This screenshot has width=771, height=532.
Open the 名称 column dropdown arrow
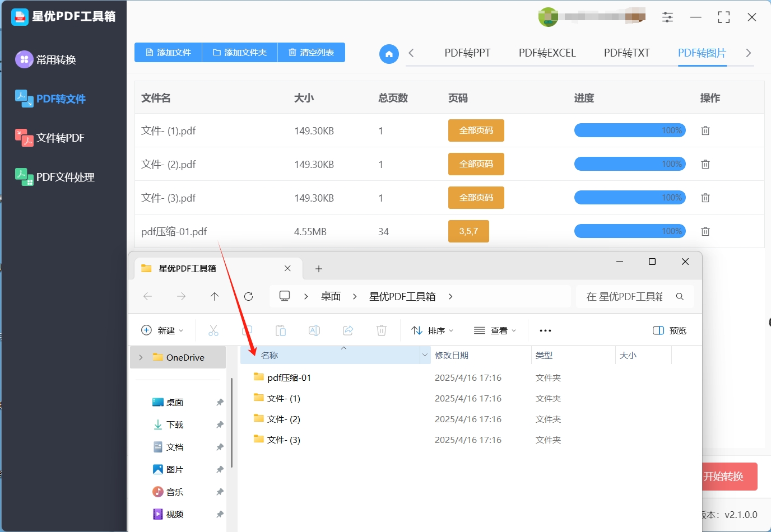coord(425,355)
